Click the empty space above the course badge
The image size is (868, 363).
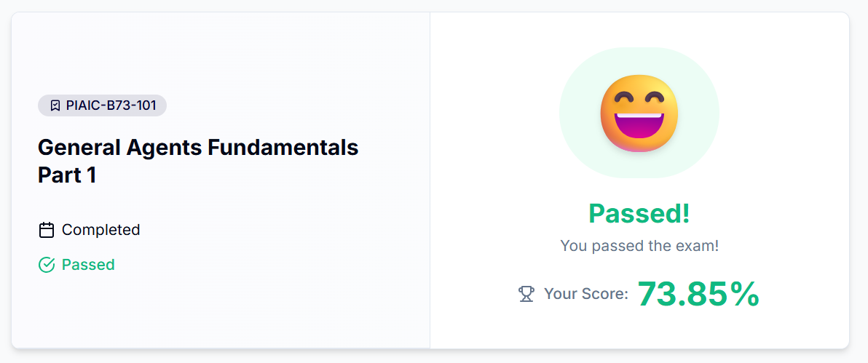218,51
